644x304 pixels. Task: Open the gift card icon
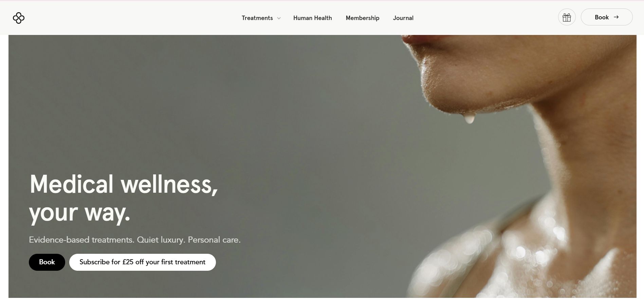coord(567,17)
